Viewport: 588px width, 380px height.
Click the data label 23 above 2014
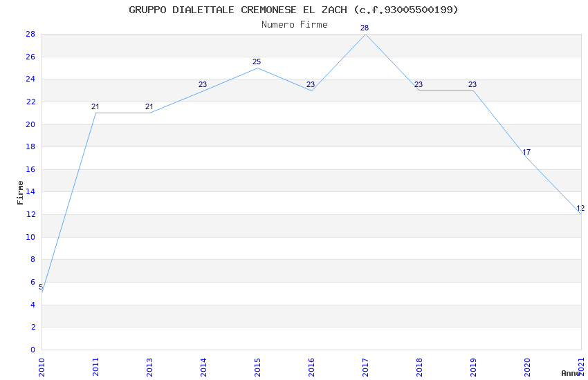pos(203,84)
